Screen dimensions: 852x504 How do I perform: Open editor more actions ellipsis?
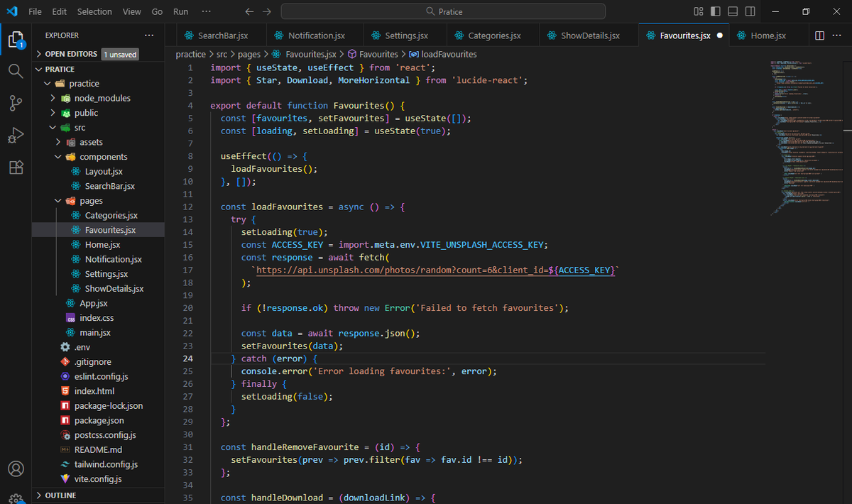click(x=838, y=35)
